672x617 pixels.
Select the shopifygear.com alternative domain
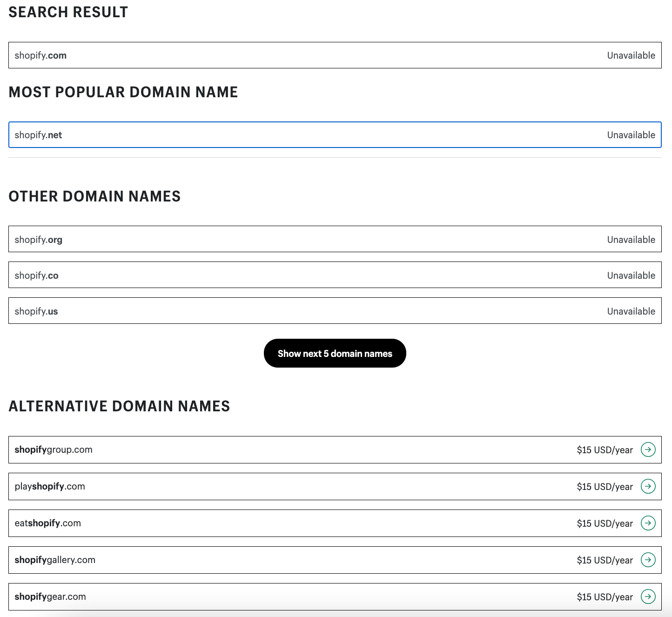tap(279, 597)
